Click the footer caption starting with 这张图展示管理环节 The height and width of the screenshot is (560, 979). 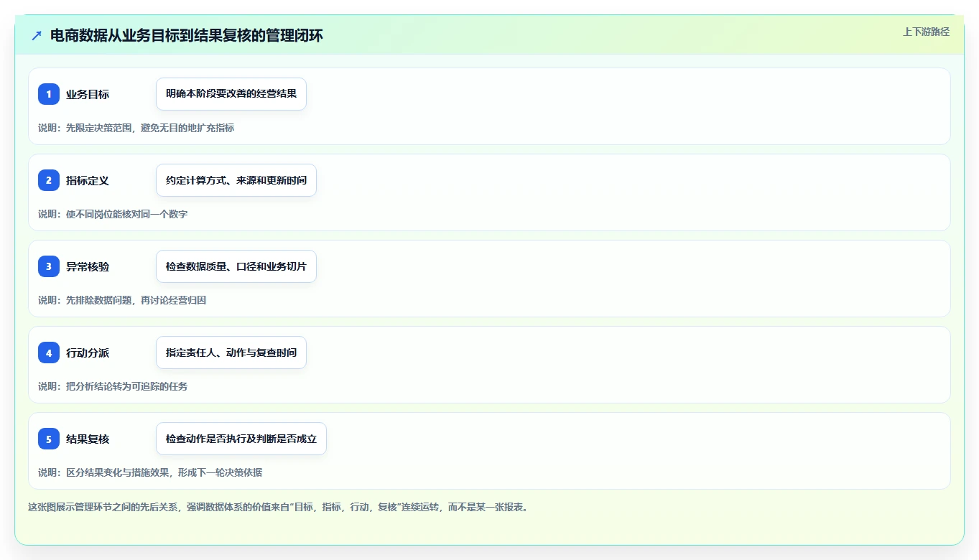coord(279,507)
